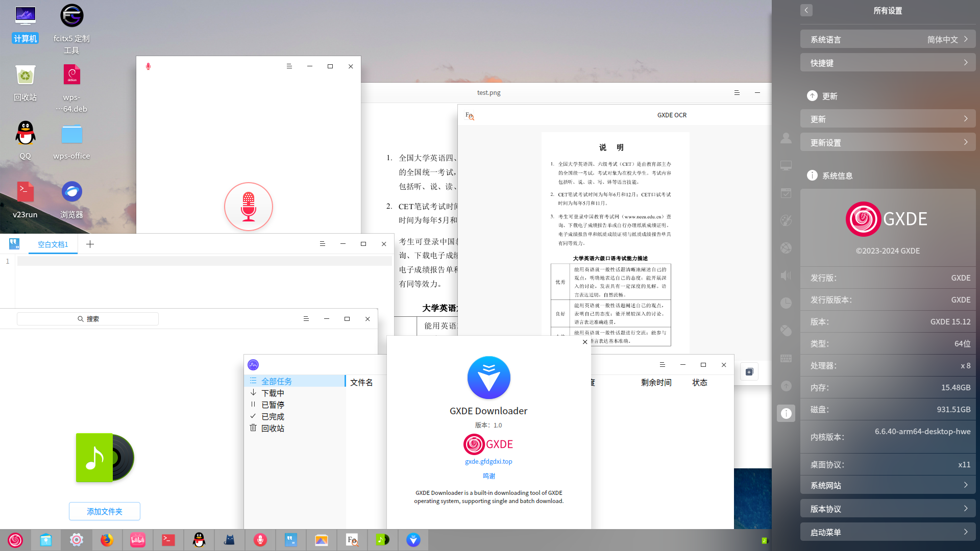This screenshot has height=551, width=980.
Task: Open the 更新设置 update settings row
Action: pos(888,142)
